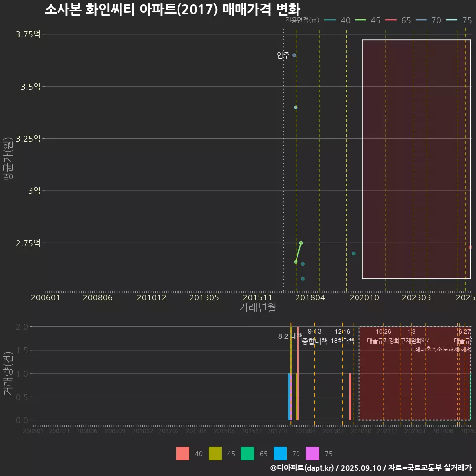Screen dimensions: 476x476
Task: Click the 40 line marker in top legend
Action: pos(330,20)
